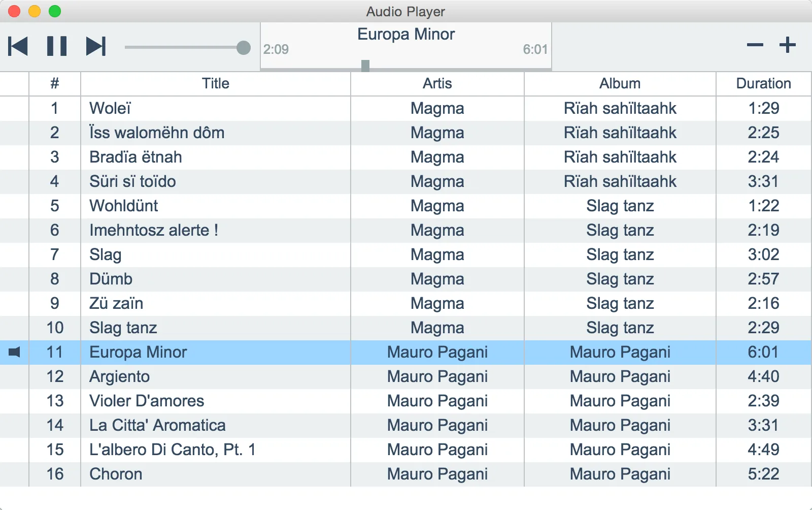Screen dimensions: 812x510
Task: Select the track Woleï
Action: [x=110, y=108]
